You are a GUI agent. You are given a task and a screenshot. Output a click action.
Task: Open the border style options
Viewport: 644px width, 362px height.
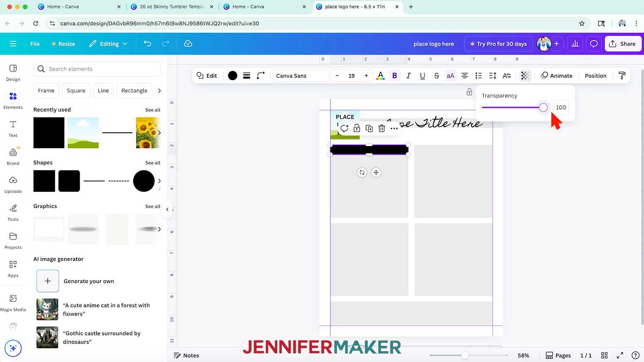(x=247, y=76)
